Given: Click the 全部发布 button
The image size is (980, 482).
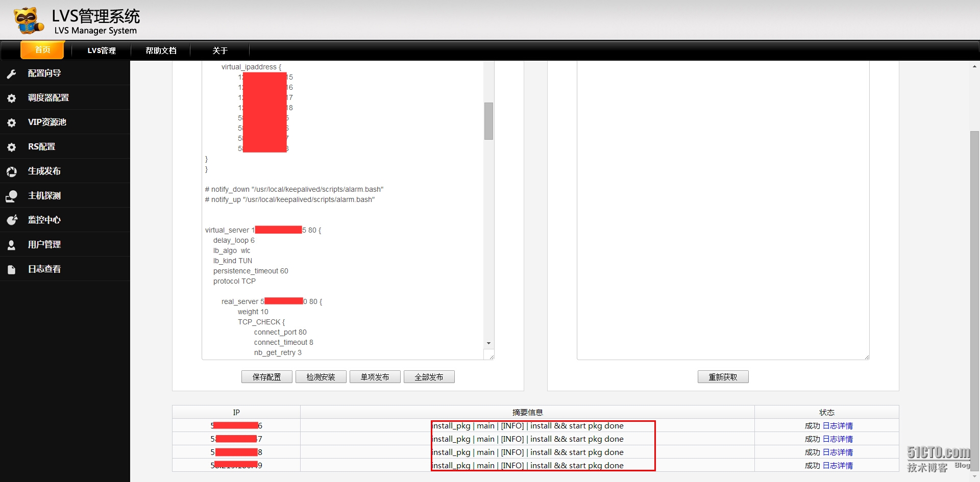Looking at the screenshot, I should tap(429, 377).
